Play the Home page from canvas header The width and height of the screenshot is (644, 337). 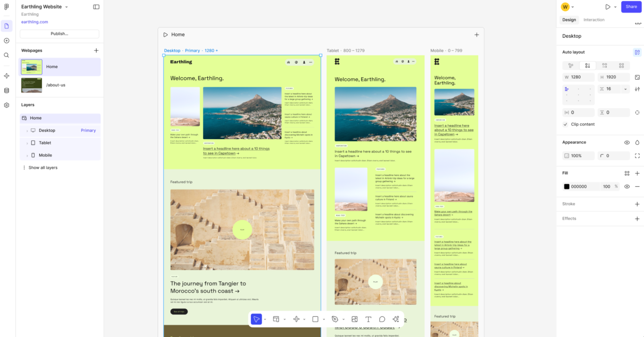[165, 35]
